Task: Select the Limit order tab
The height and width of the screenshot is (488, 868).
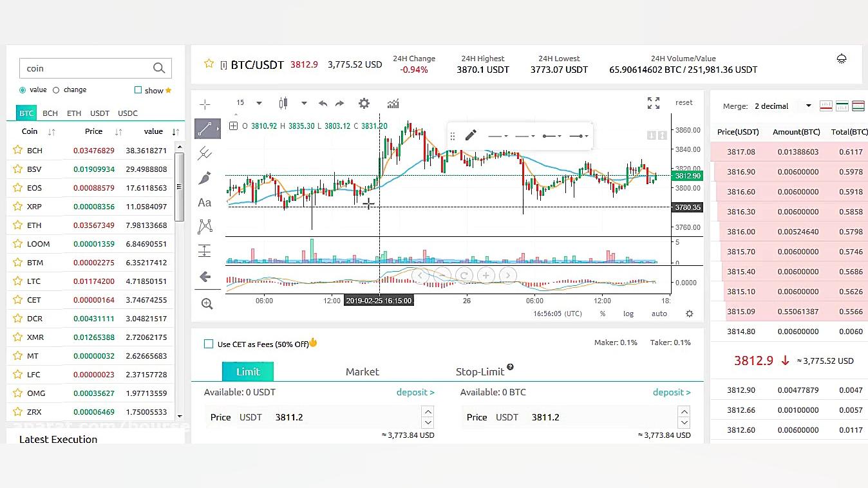Action: point(248,371)
